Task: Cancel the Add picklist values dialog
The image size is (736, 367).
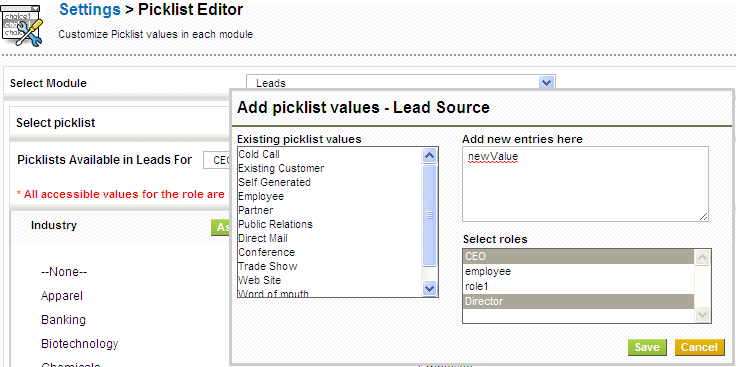Action: click(x=699, y=347)
